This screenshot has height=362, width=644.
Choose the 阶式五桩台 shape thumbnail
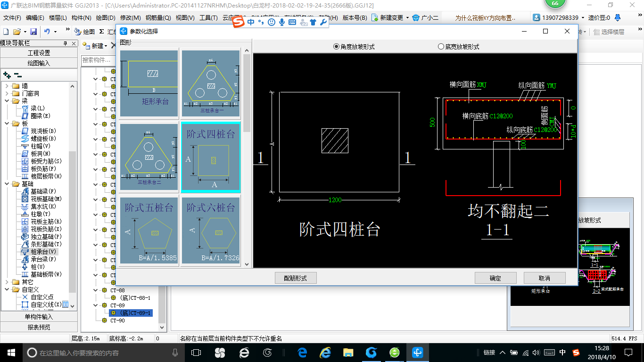click(x=149, y=230)
